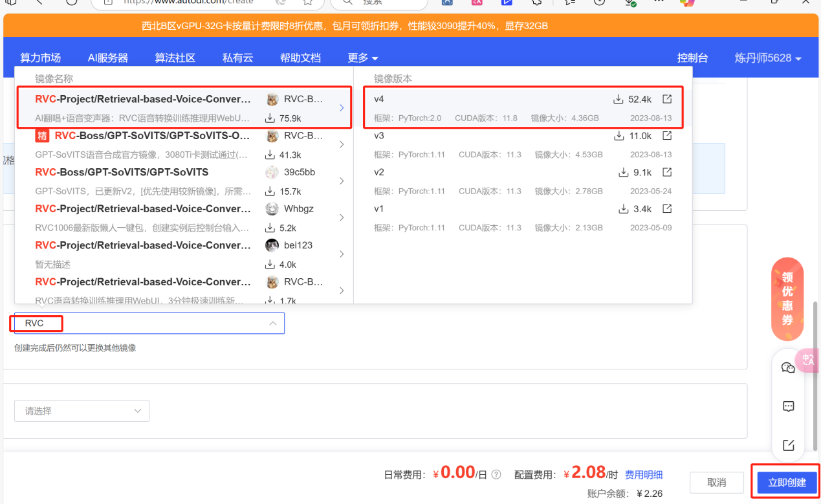
Task: Click help icon next to 日常费用
Action: 496,475
